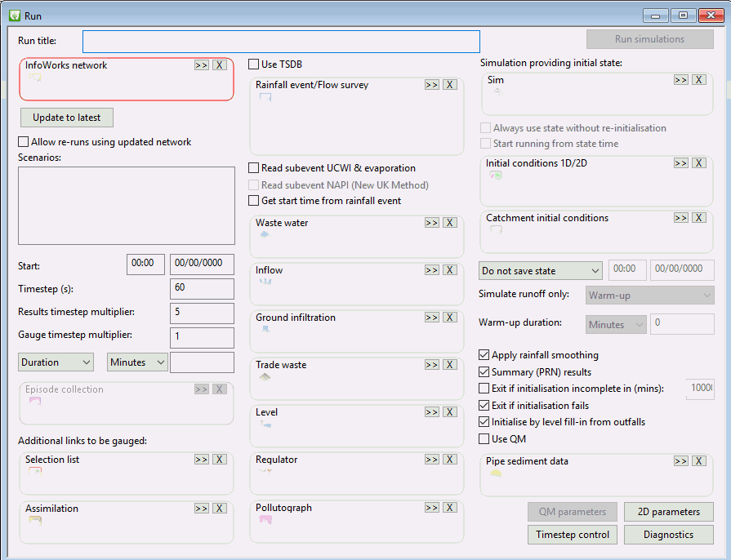Clear the InfoWorks network box
This screenshot has width=731, height=560.
(x=220, y=65)
